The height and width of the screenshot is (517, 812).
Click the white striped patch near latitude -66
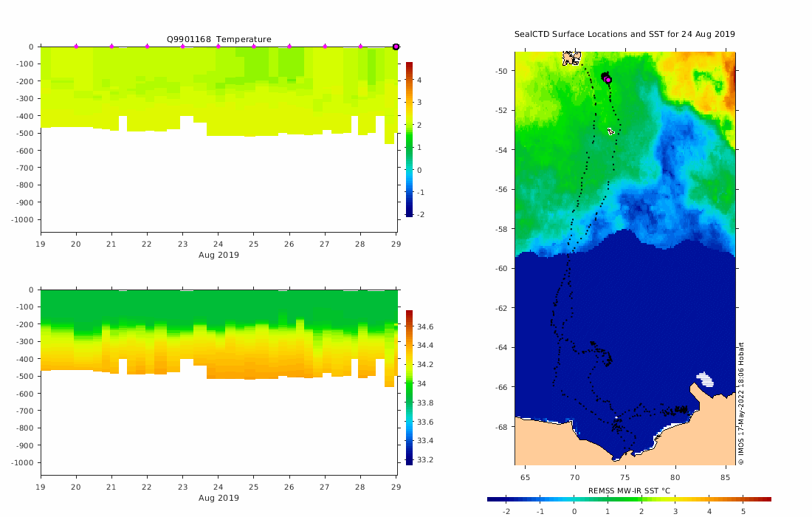[705, 379]
